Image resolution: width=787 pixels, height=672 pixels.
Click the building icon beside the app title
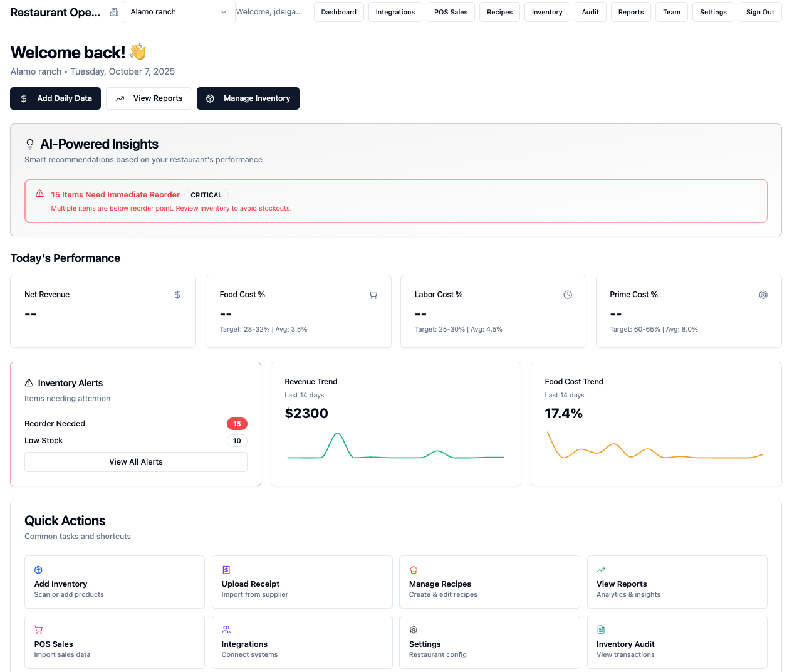114,12
